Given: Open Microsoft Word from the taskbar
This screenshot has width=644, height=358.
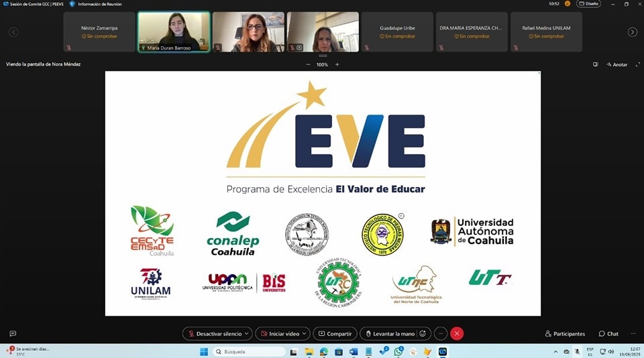Looking at the screenshot, I should 354,351.
